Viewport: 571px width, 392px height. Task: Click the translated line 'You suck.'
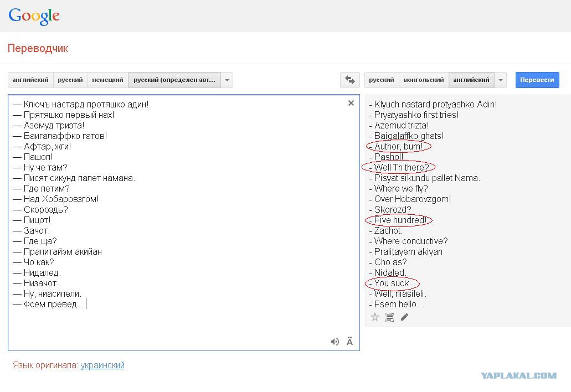[390, 283]
